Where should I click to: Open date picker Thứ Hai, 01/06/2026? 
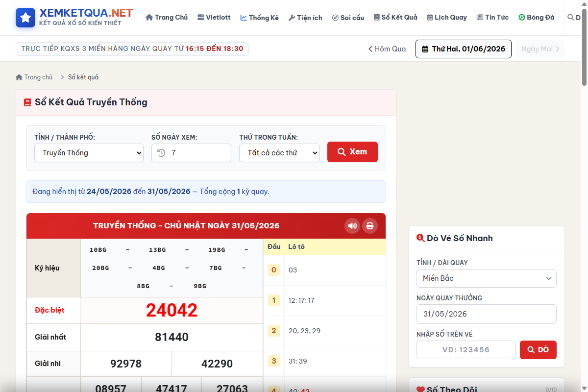464,49
